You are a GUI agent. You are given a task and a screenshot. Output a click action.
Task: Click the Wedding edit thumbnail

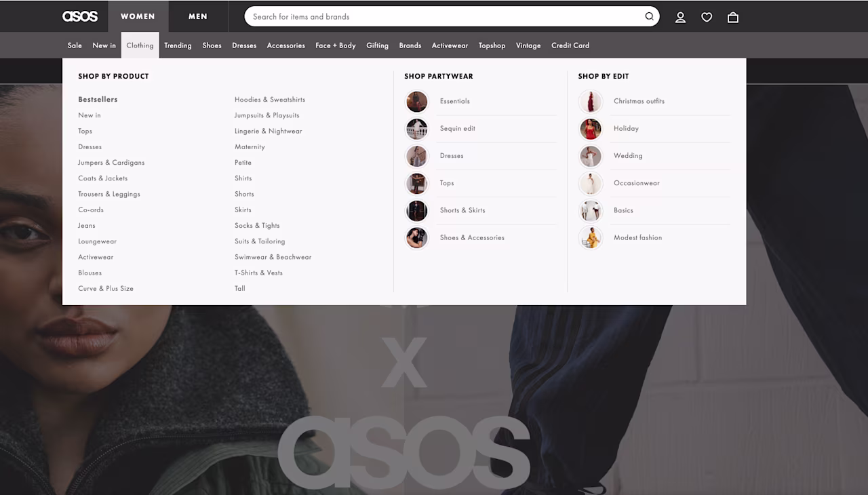point(591,156)
